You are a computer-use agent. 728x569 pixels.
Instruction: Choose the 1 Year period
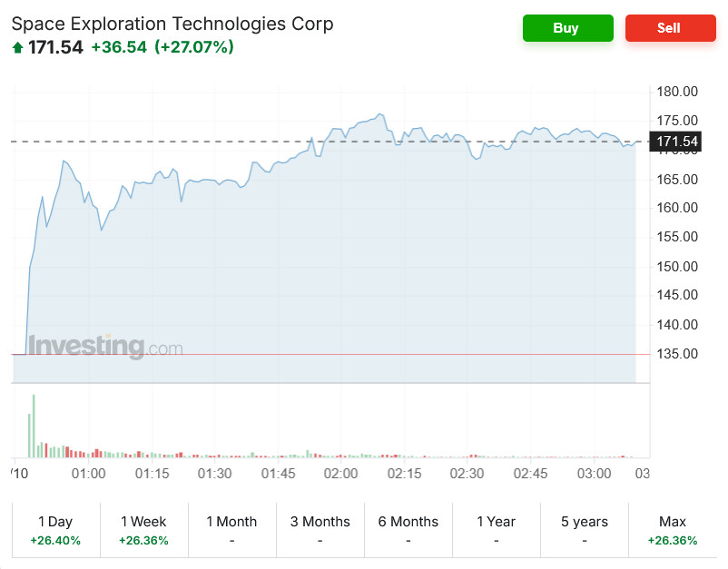pos(497,530)
